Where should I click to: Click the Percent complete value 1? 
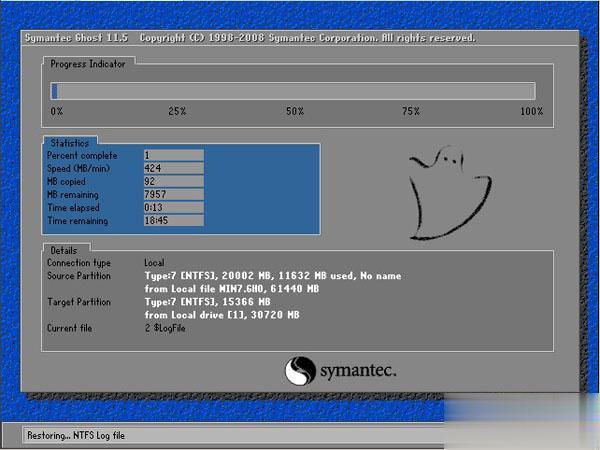[174, 155]
